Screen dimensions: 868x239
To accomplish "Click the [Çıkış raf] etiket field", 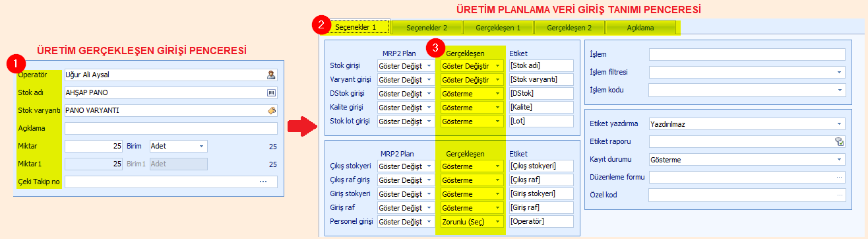I will (542, 180).
